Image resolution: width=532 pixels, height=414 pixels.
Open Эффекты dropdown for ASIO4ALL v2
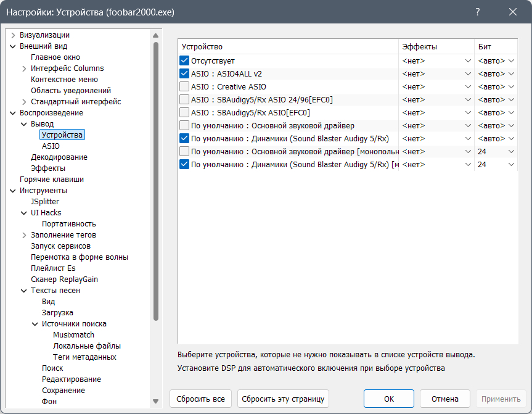click(468, 73)
